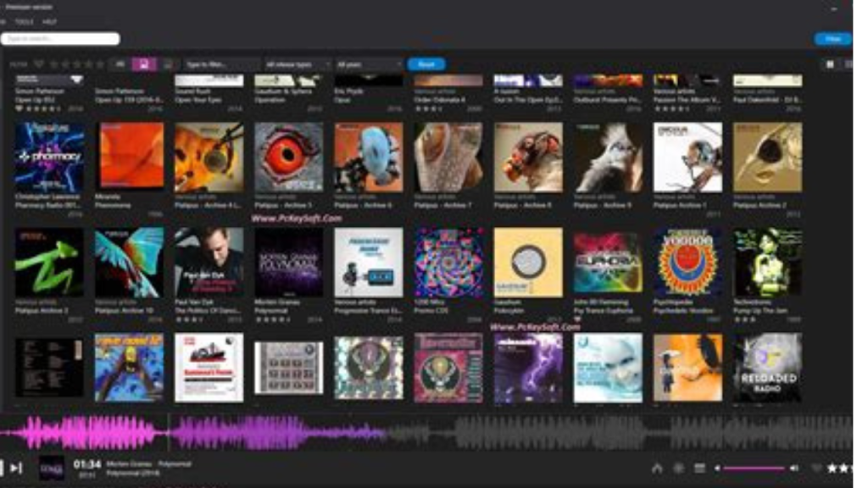The width and height of the screenshot is (868, 488).
Task: Toggle the view button right of the purple one
Action: pyautogui.click(x=168, y=64)
